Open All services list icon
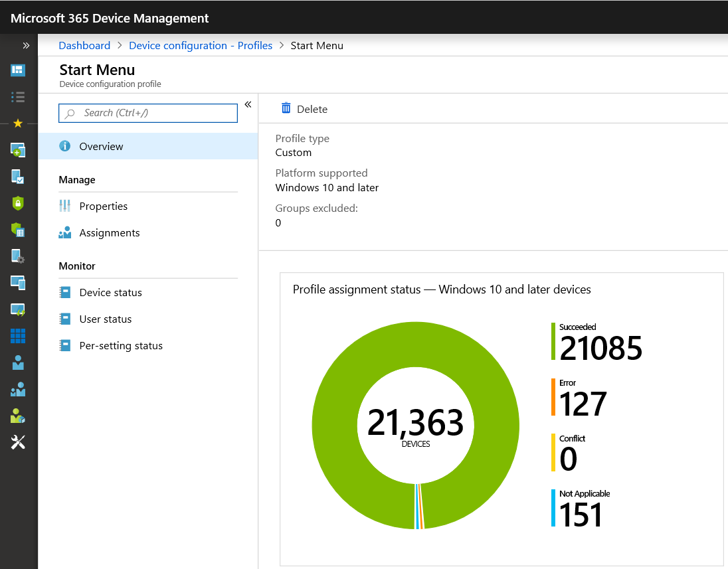Screen dimensions: 728x569 coord(18,97)
